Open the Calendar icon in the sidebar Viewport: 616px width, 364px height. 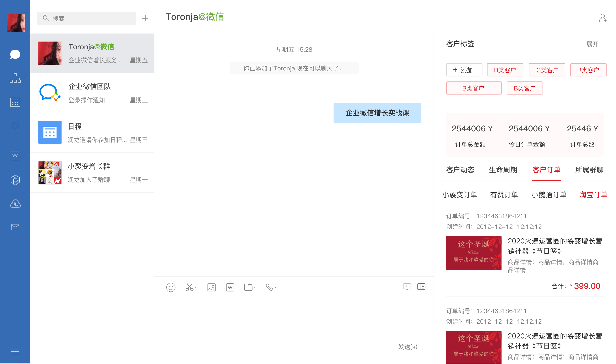point(15,102)
